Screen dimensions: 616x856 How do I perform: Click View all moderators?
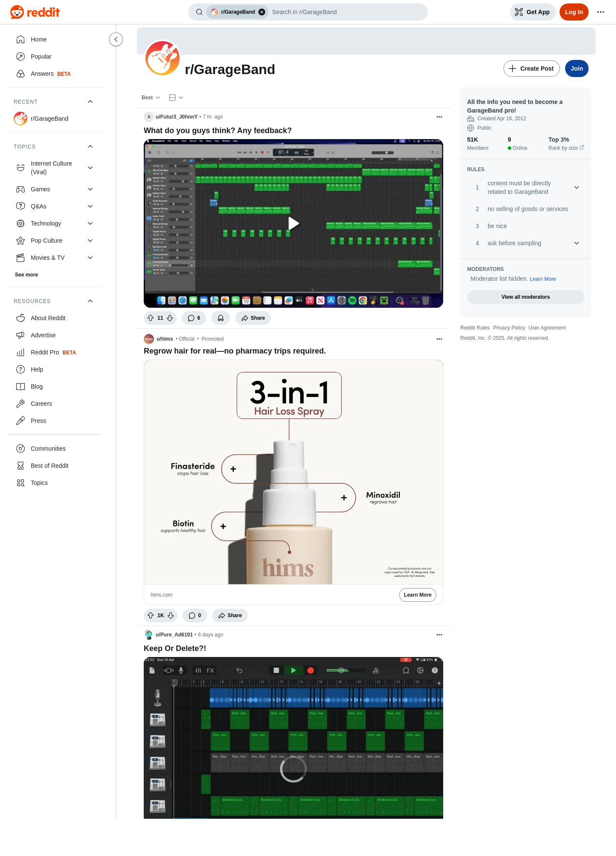pyautogui.click(x=526, y=297)
